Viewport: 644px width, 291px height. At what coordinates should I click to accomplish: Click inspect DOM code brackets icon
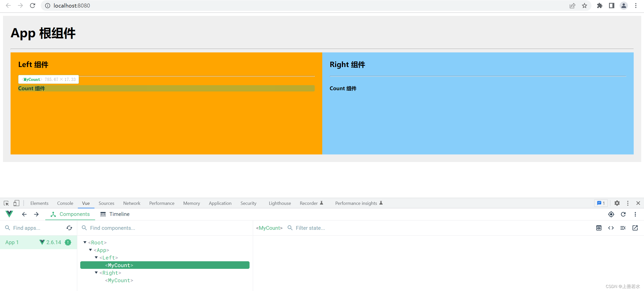pyautogui.click(x=611, y=228)
